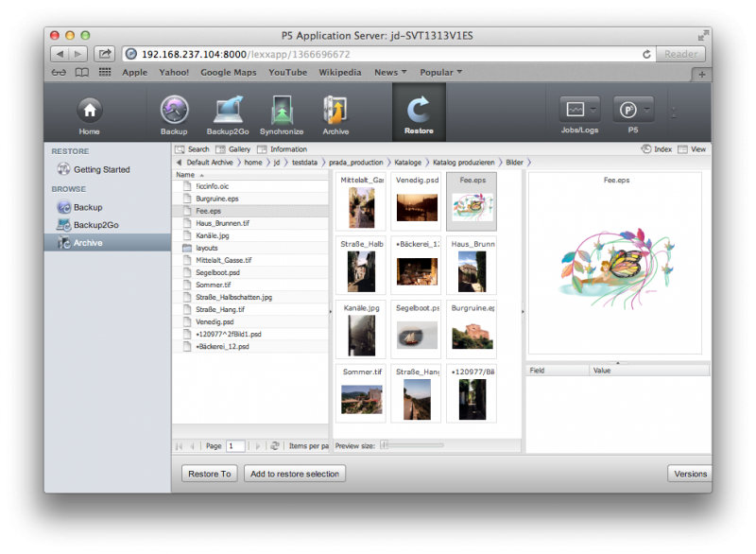The height and width of the screenshot is (554, 756).
Task: Open the Archive module in toolbar
Action: pyautogui.click(x=335, y=115)
